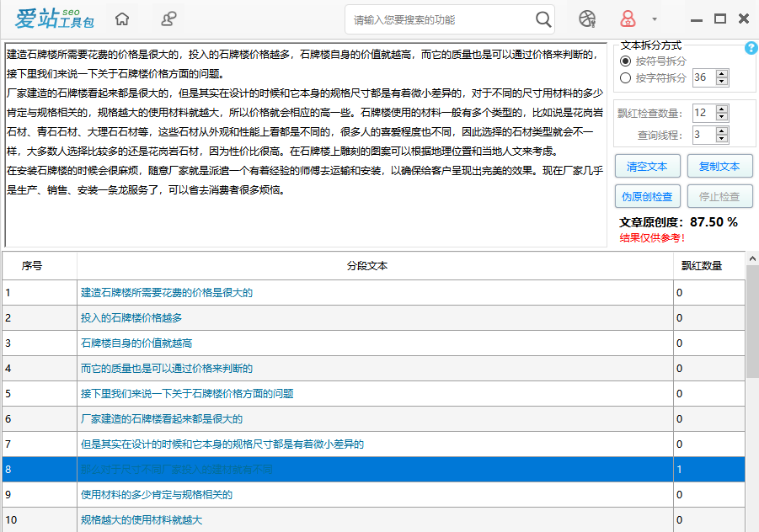This screenshot has width=759, height=532.
Task: Select 按符号拆分 radio button
Action: (x=625, y=61)
